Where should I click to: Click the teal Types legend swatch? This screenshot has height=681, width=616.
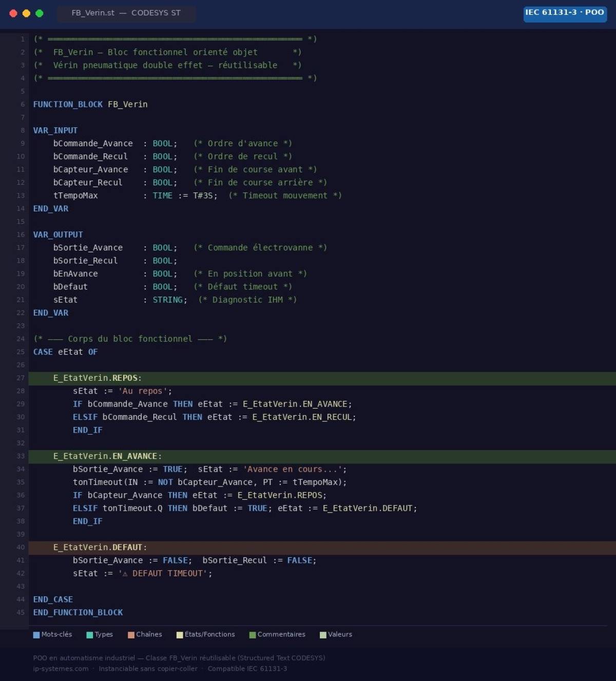coord(90,635)
